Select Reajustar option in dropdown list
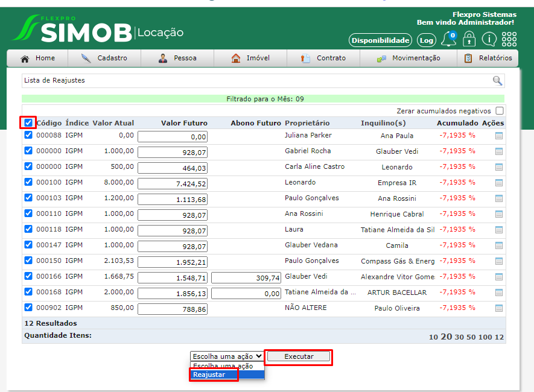This screenshot has height=392, width=534. click(227, 375)
